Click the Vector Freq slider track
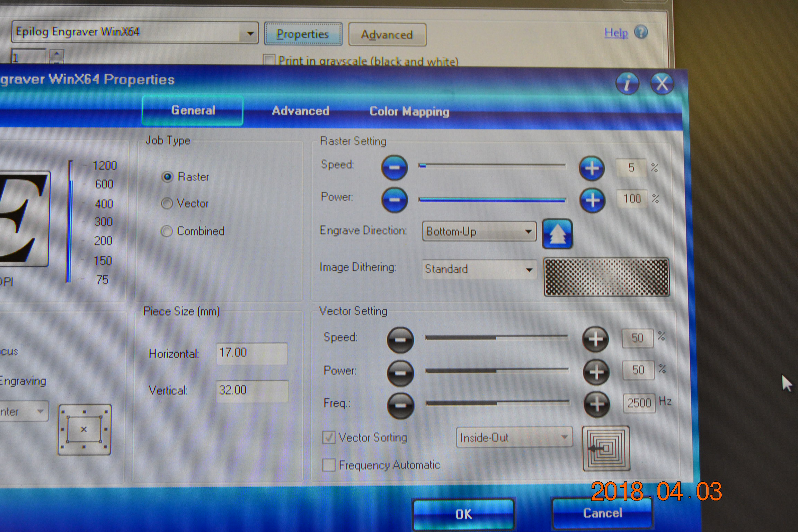798x532 pixels. click(497, 402)
